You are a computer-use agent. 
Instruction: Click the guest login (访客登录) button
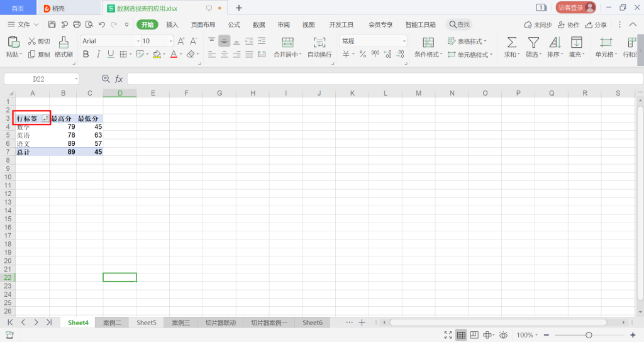click(x=576, y=8)
